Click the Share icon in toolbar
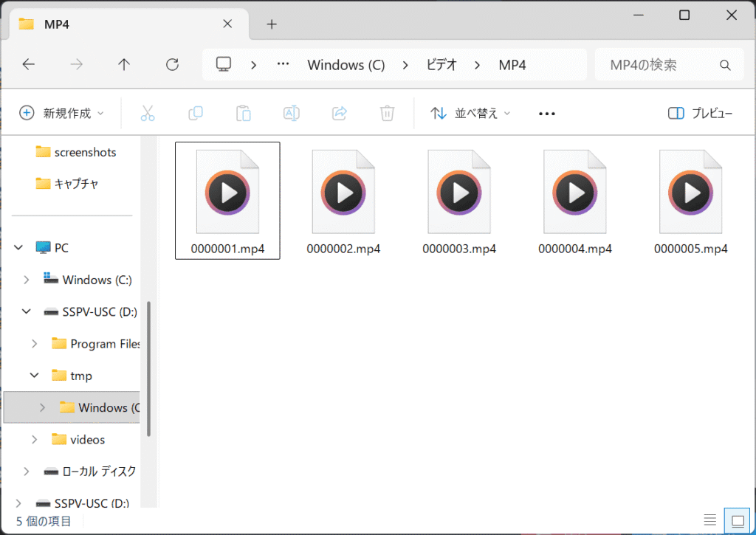This screenshot has width=756, height=535. [x=340, y=113]
